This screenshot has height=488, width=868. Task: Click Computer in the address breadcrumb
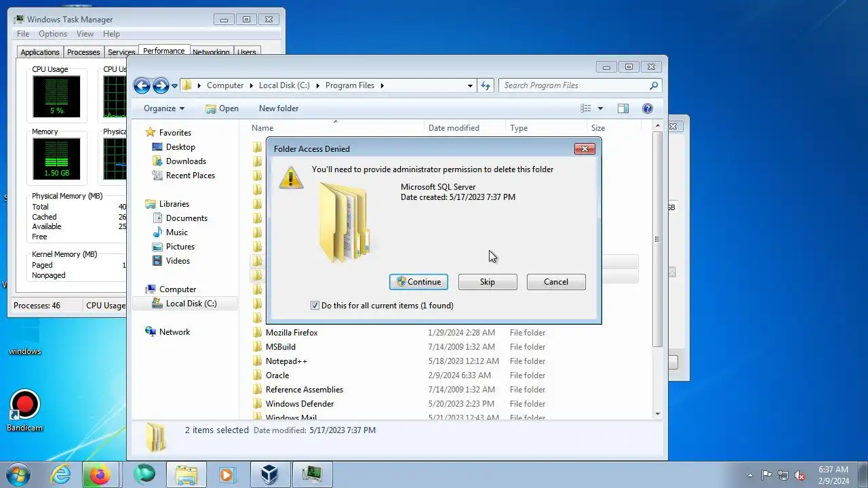[225, 85]
